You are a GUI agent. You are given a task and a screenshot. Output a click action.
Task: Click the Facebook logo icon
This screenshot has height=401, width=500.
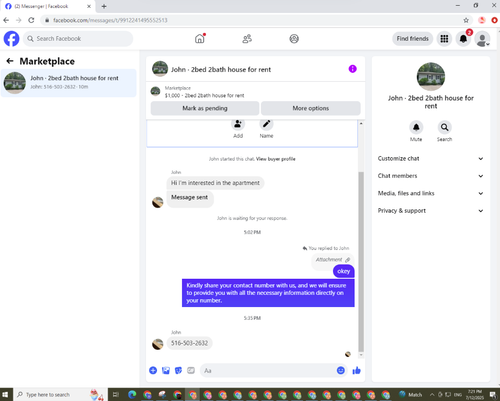coord(11,39)
